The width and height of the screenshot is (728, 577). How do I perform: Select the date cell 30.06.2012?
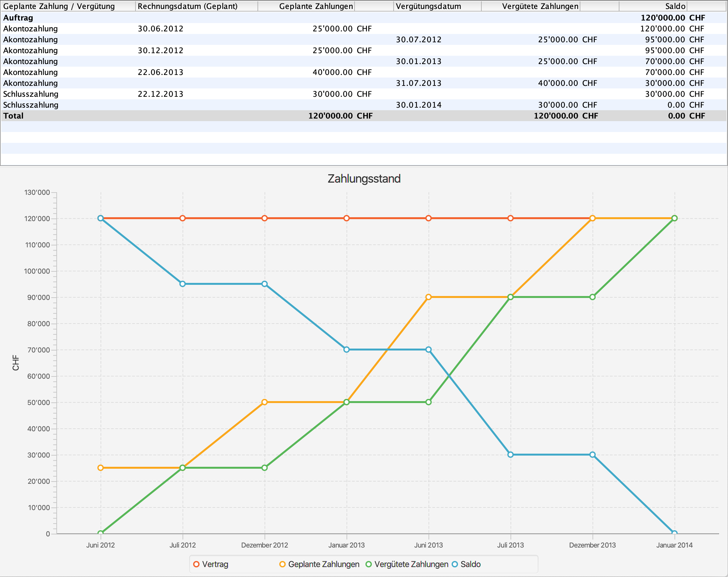[160, 29]
